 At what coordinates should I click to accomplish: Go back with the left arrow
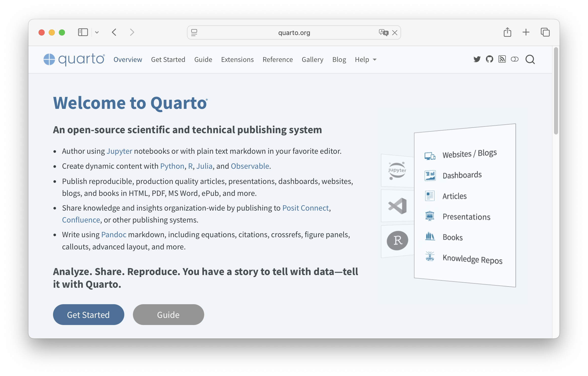tap(114, 32)
